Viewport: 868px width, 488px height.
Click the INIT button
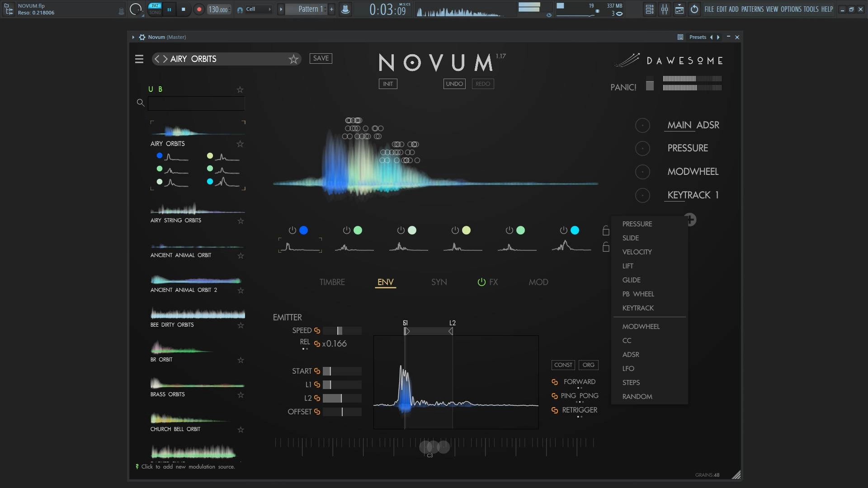(388, 84)
